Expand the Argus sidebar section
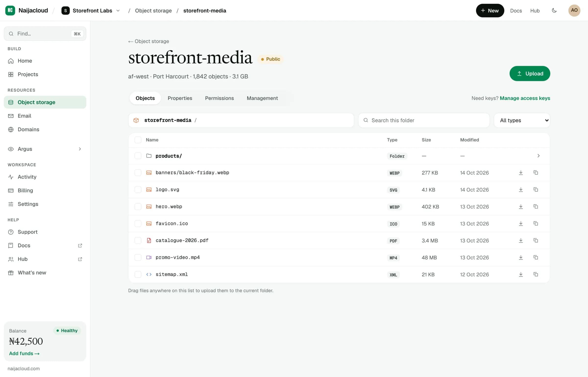Viewport: 588px width, 377px height. click(45, 149)
